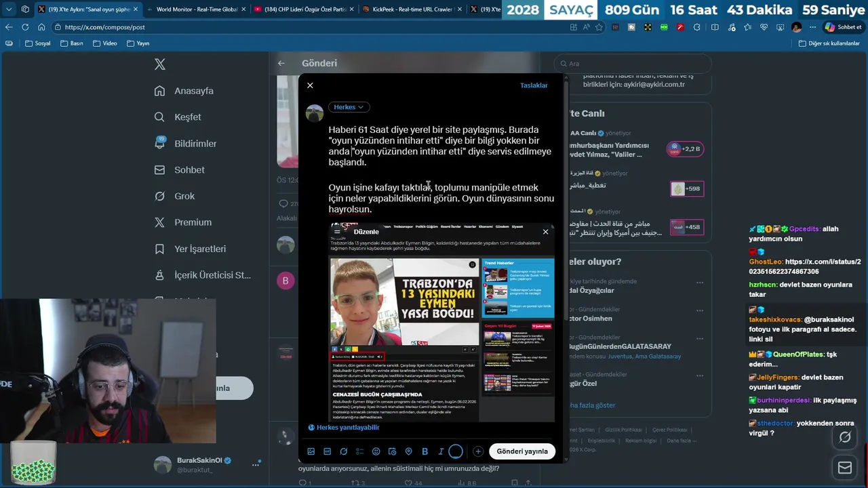Apply bold formatting to the post text

pos(425,451)
